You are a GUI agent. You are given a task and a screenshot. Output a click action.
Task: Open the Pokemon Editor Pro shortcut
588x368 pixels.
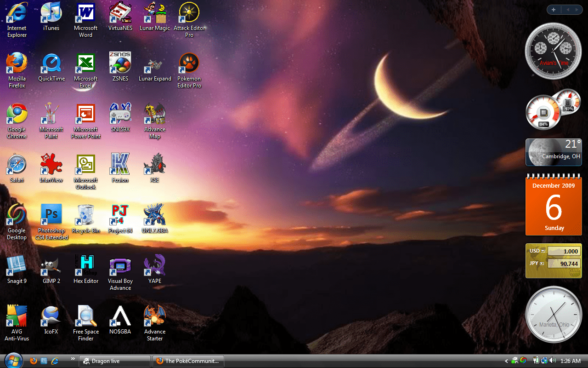coord(189,70)
